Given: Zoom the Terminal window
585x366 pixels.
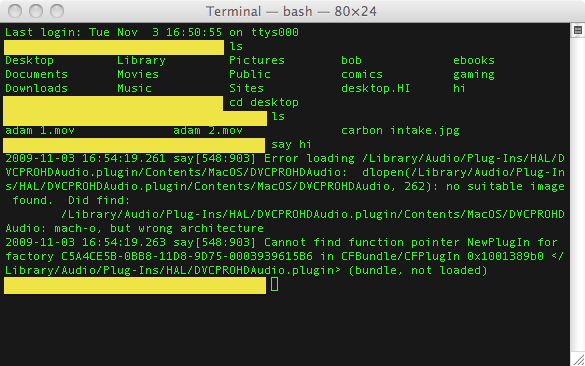Looking at the screenshot, I should click(x=57, y=11).
